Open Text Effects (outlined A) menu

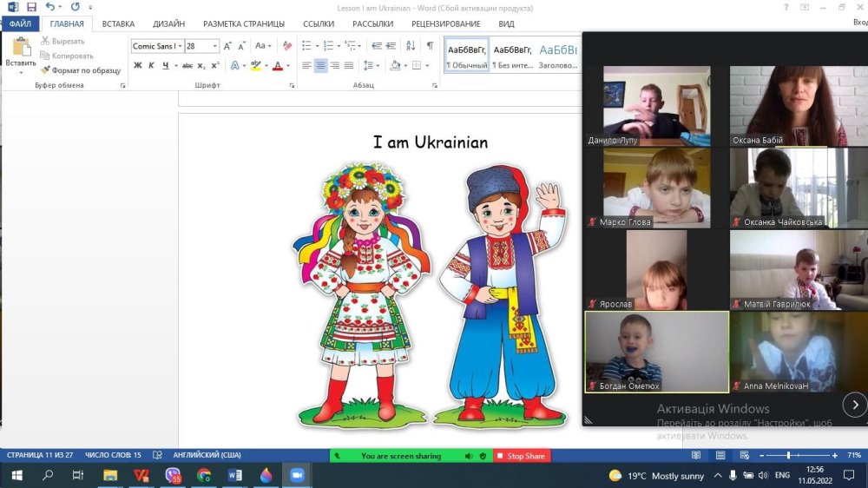click(x=234, y=65)
